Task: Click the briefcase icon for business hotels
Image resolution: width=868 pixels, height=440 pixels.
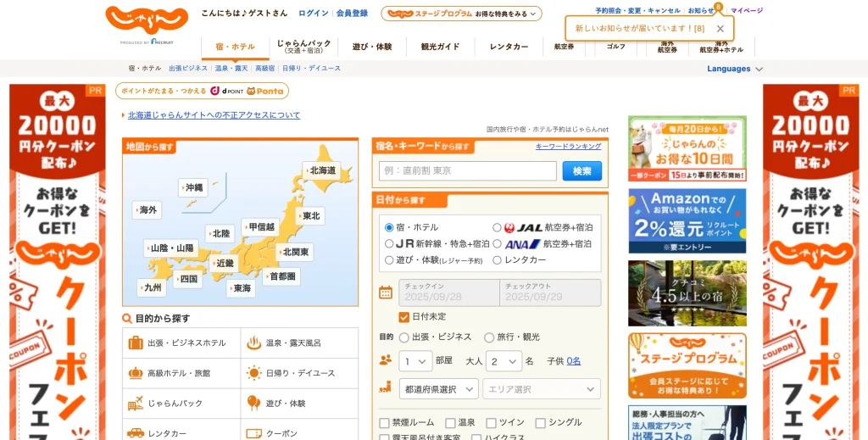Action: (x=136, y=343)
